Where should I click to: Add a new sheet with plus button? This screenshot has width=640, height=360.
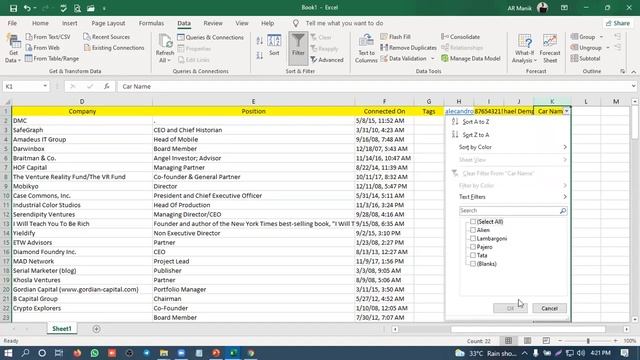[x=96, y=329]
